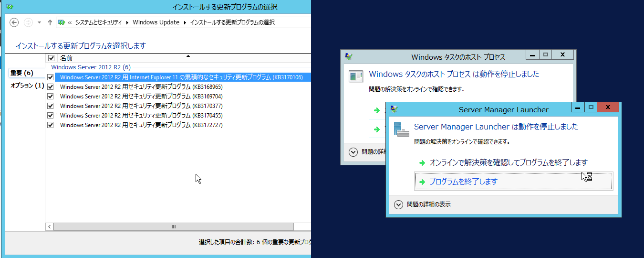Click the horizontal scrollbar thumb in update list

[174, 227]
